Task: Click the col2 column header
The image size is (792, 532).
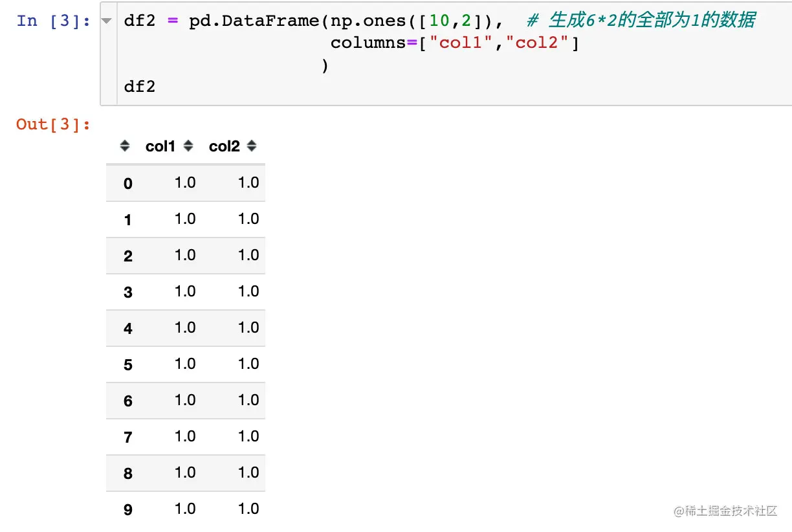Action: [225, 146]
